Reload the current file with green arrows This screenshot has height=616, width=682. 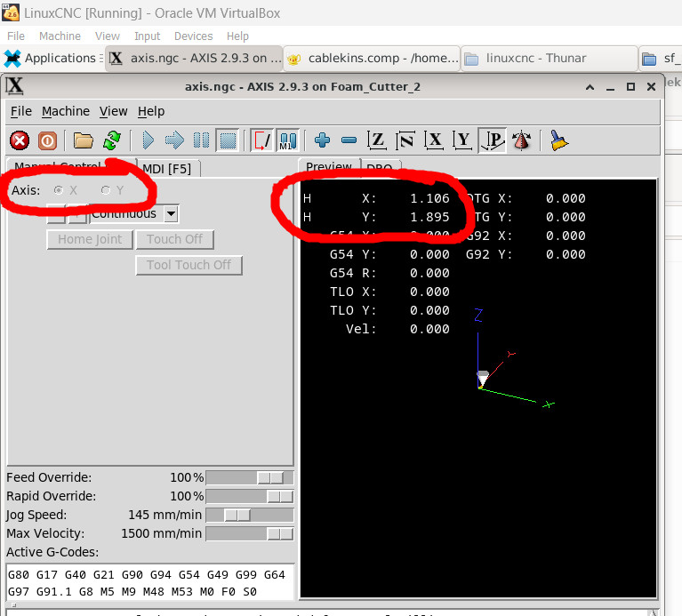tap(112, 140)
